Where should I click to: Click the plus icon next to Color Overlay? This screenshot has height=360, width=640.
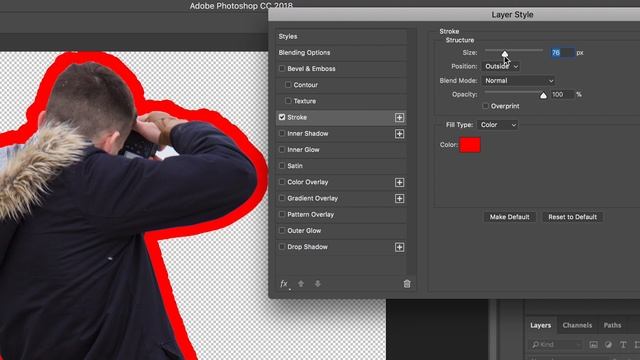399,182
